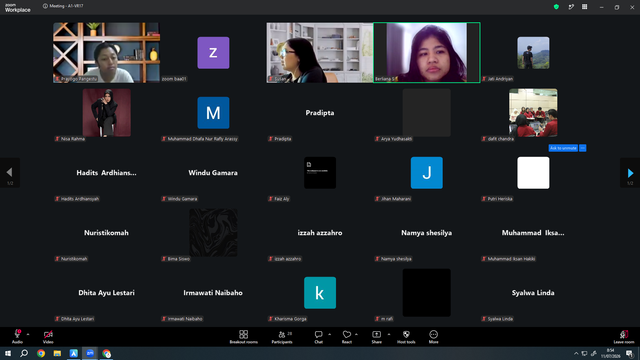Open the Participants panel
640x360 pixels.
pyautogui.click(x=282, y=337)
